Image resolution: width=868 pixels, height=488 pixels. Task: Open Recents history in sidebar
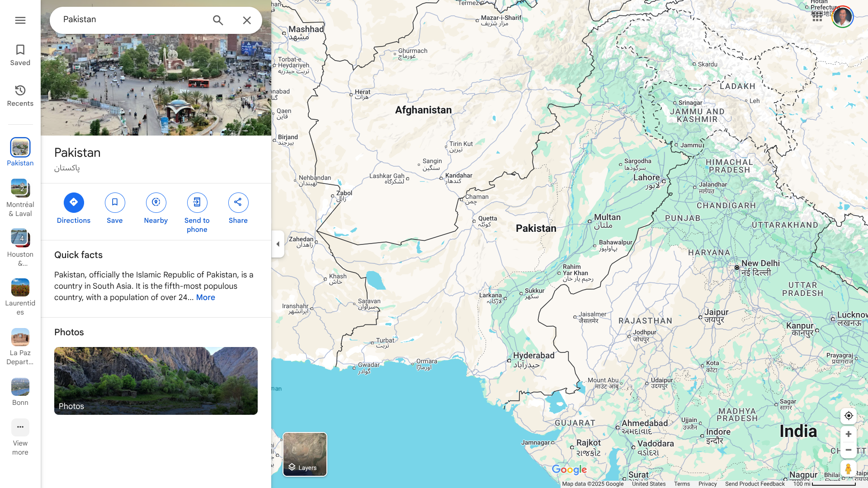click(x=20, y=96)
